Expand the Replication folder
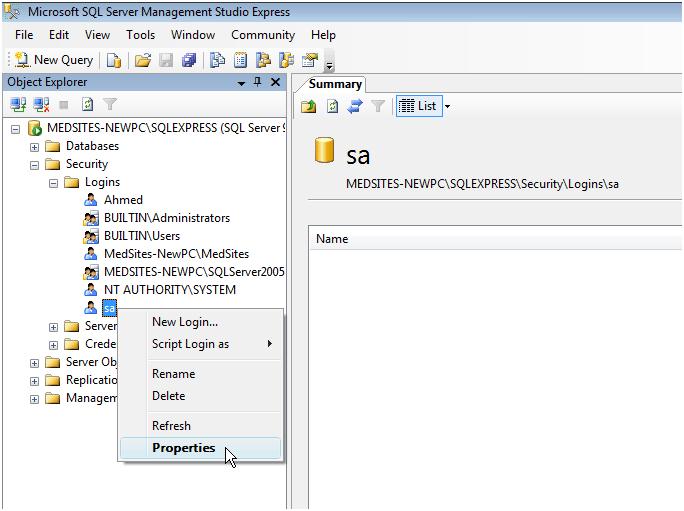The height and width of the screenshot is (511, 684). point(34,381)
